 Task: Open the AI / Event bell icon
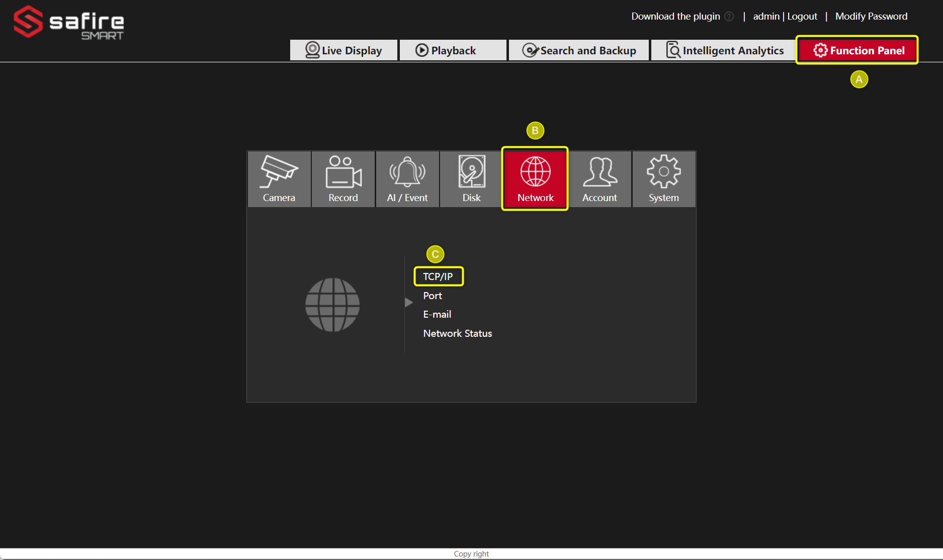[407, 179]
